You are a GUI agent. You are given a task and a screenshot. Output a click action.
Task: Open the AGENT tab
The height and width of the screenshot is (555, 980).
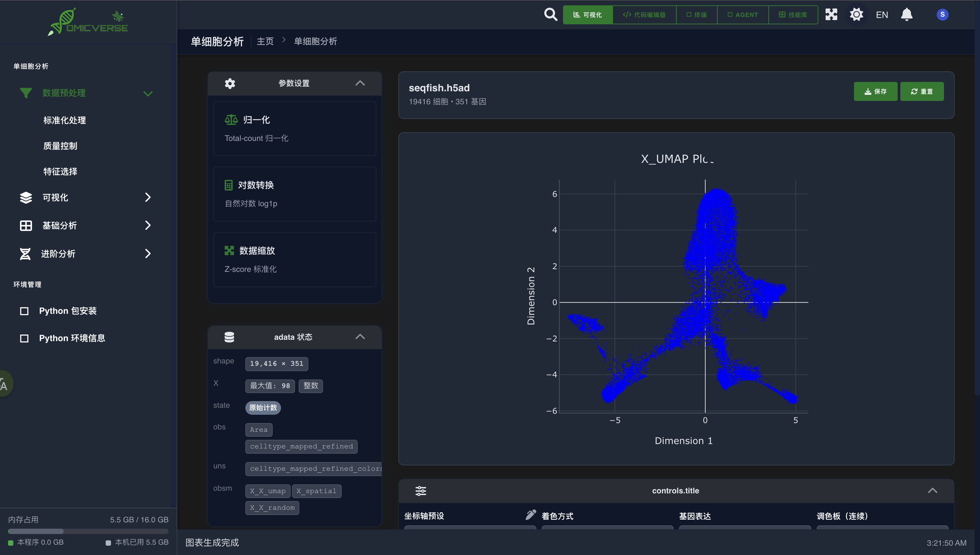pyautogui.click(x=742, y=15)
